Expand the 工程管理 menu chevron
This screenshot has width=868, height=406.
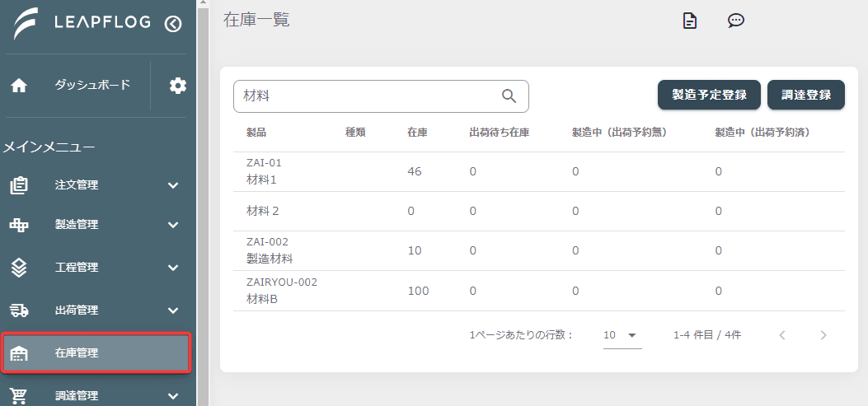click(173, 268)
